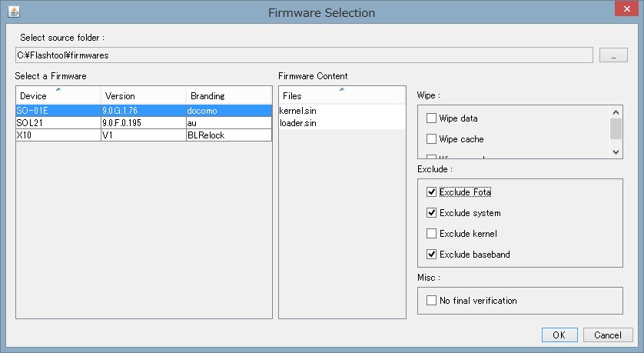Image resolution: width=644 pixels, height=353 pixels.
Task: Select the SO-01E docomo firmware row
Action: pos(144,111)
